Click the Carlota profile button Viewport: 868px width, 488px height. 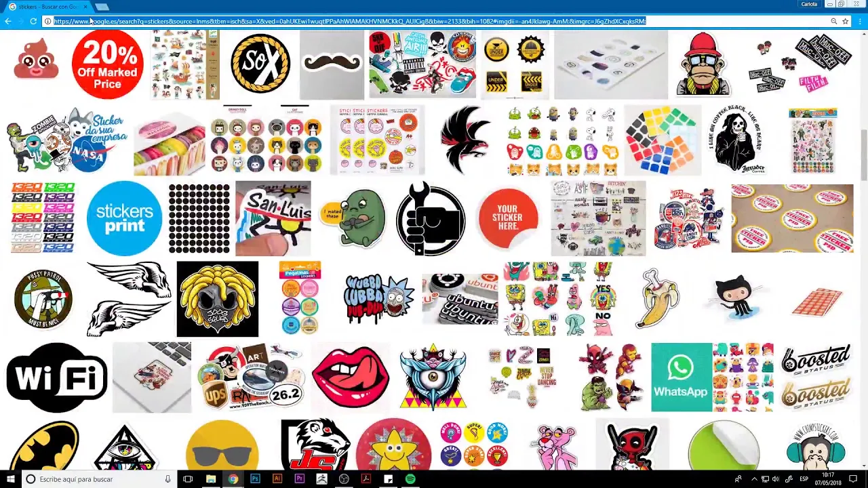click(809, 4)
